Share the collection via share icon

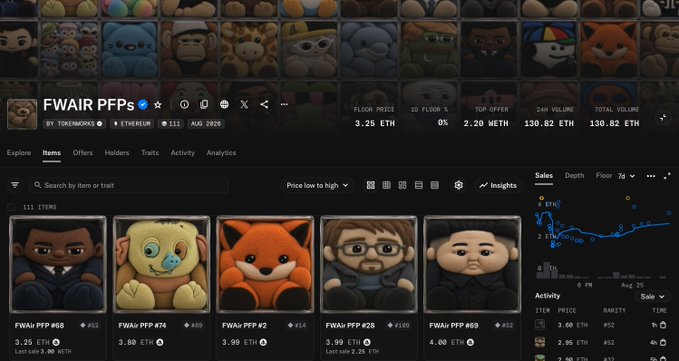tap(264, 104)
